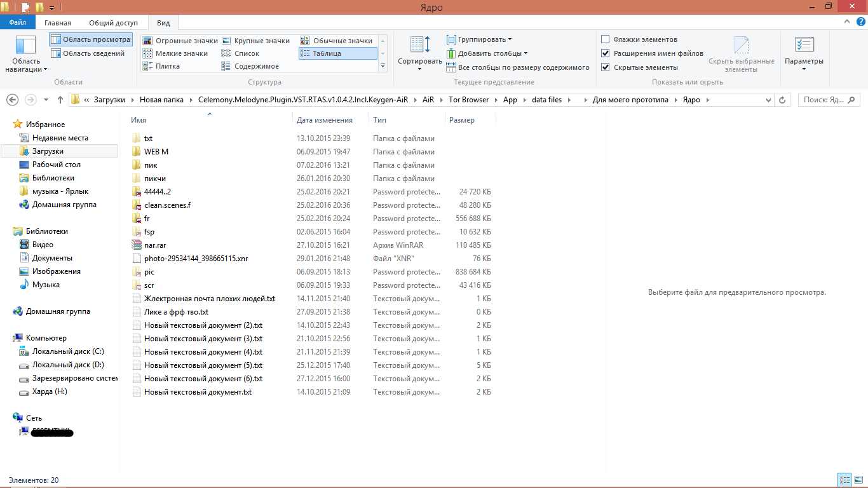Viewport: 868px width, 488px height.
Task: Select the nar.rar WinRAR archive icon
Action: pyautogui.click(x=136, y=245)
